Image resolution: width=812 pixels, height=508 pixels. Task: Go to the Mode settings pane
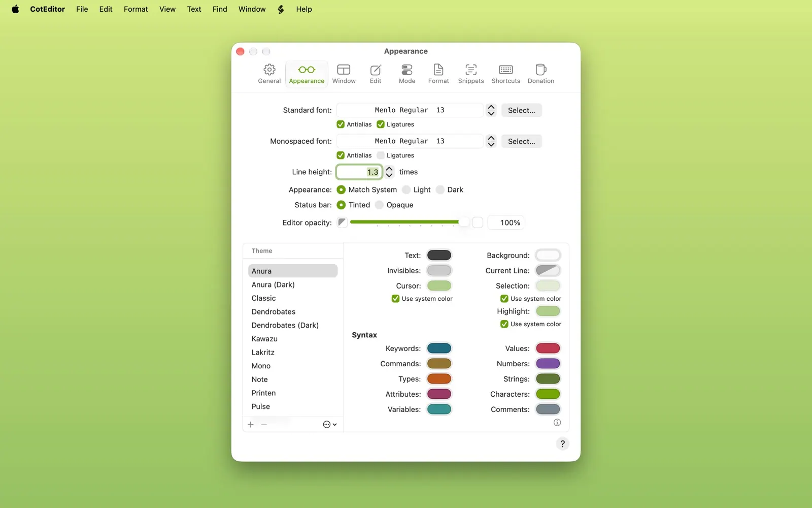(407, 74)
